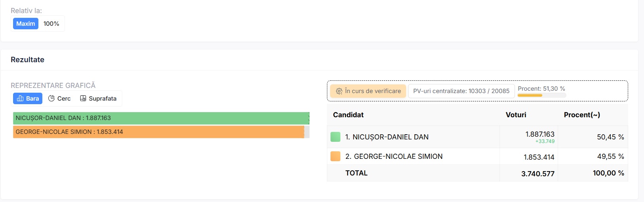The width and height of the screenshot is (644, 202).
Task: Click the gear verification status icon
Action: pos(339,91)
